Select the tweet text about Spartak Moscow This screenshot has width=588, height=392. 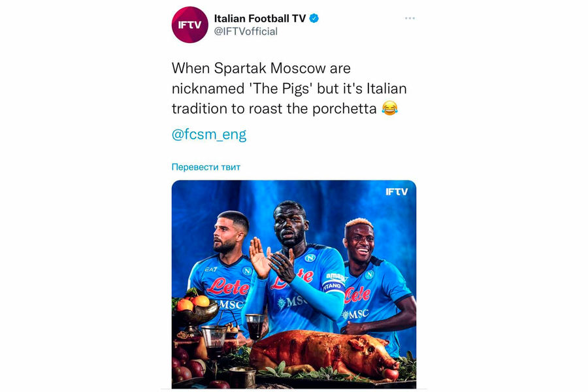[x=289, y=89]
